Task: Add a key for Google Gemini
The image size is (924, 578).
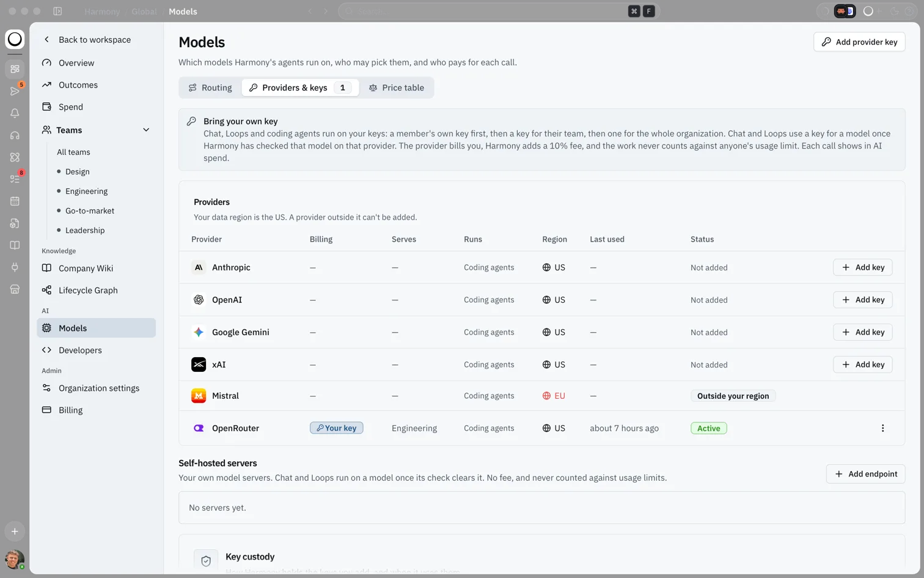Action: point(863,332)
